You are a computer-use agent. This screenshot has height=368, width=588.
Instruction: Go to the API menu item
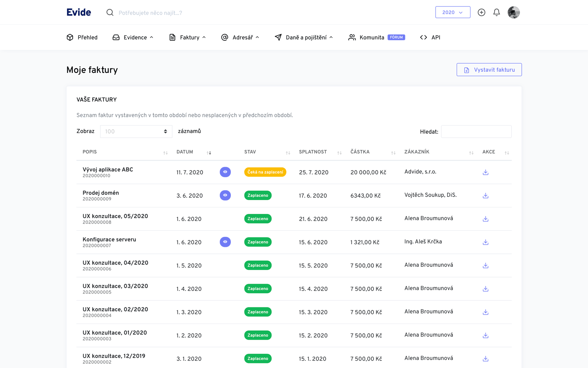[430, 38]
